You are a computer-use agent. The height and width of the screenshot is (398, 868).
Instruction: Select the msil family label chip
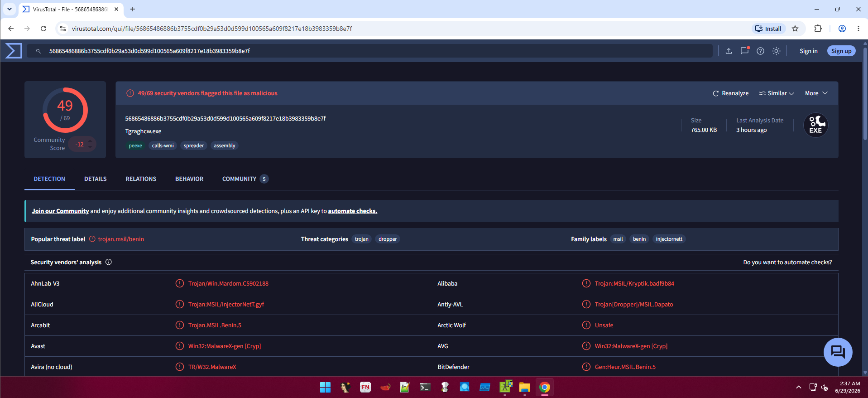(x=618, y=239)
